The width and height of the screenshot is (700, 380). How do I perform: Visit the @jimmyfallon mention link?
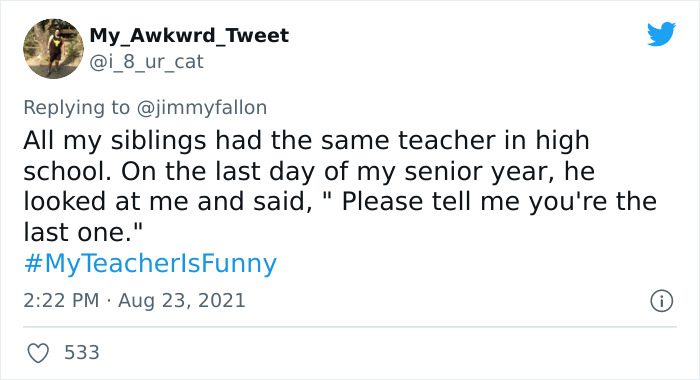click(201, 108)
